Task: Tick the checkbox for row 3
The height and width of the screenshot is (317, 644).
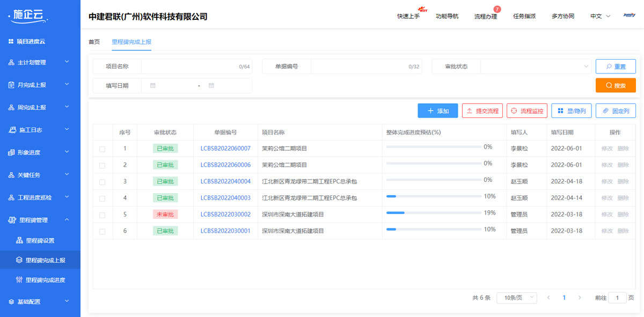Action: pos(102,182)
